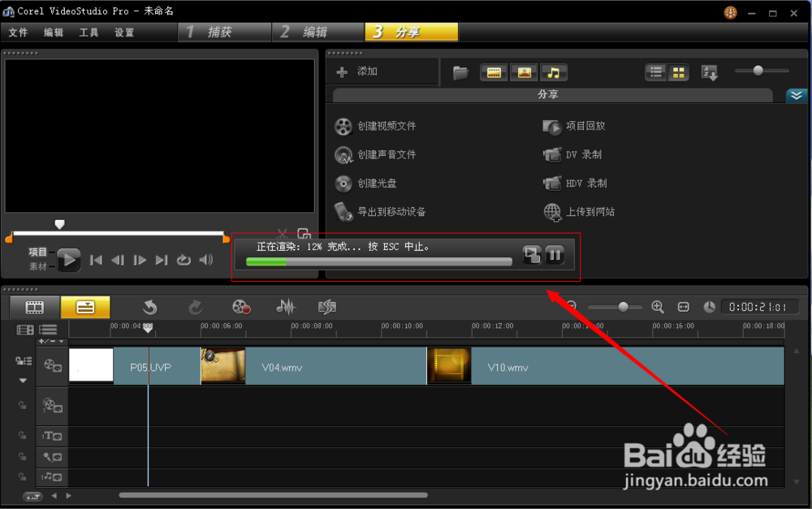Expand the ripple editing options arrow
This screenshot has height=509, width=812.
24,381
